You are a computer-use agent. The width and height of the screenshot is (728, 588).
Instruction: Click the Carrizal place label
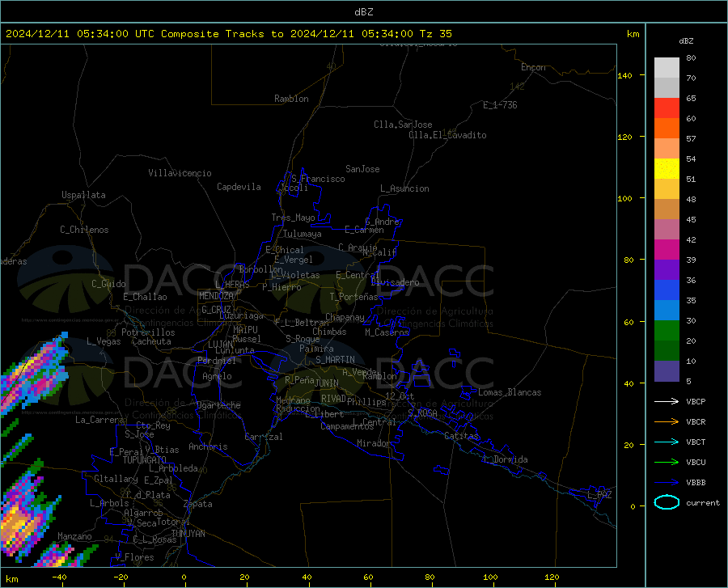point(264,437)
